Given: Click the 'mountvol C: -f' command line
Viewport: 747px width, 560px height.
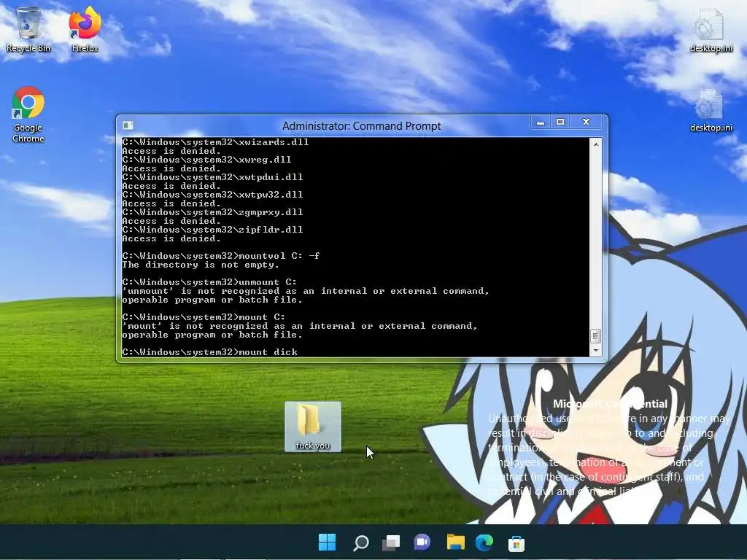Looking at the screenshot, I should point(220,256).
